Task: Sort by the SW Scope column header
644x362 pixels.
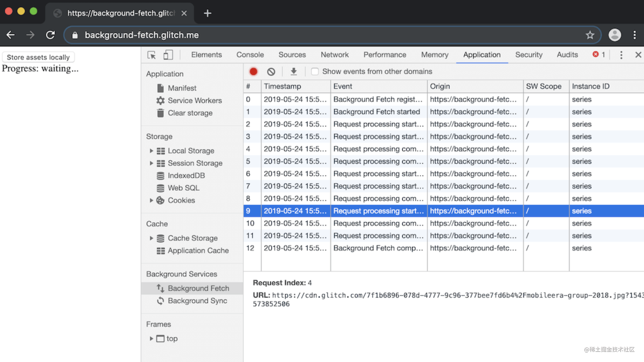Action: [546, 86]
